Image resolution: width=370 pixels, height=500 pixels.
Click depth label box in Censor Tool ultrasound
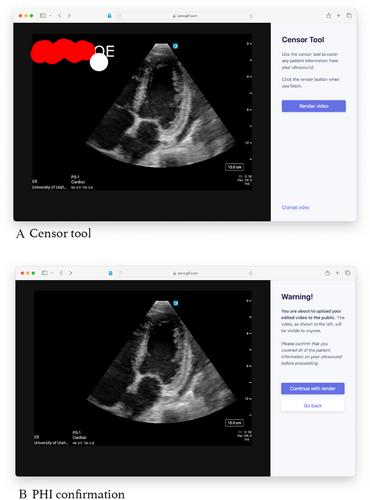click(234, 167)
